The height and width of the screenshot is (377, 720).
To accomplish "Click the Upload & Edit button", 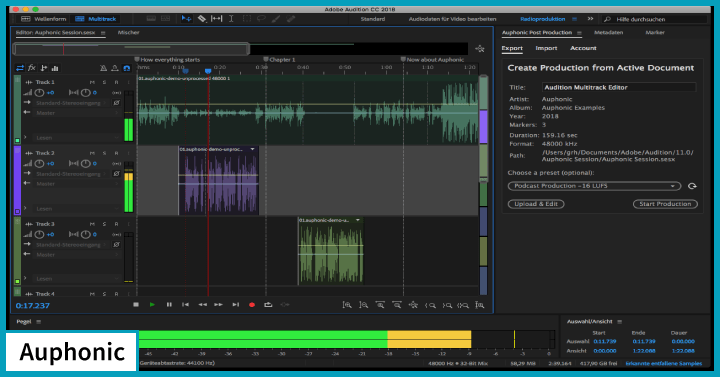I will pos(536,204).
